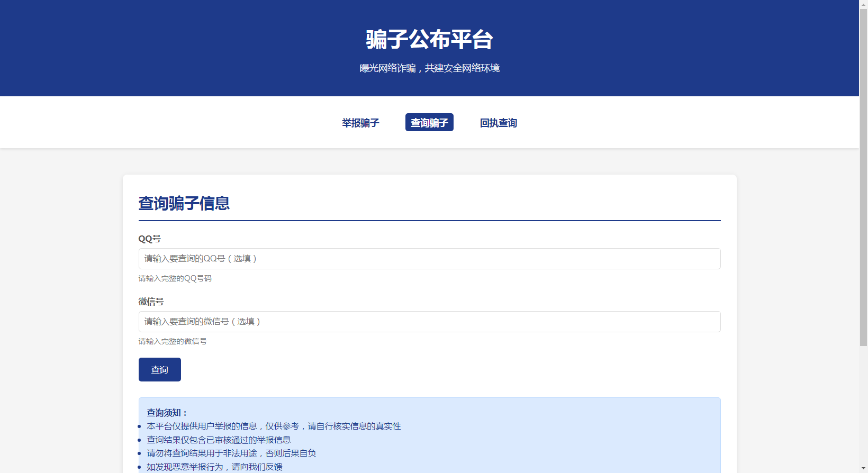Click the 查询须知 notice heading
This screenshot has width=868, height=473.
coord(167,413)
